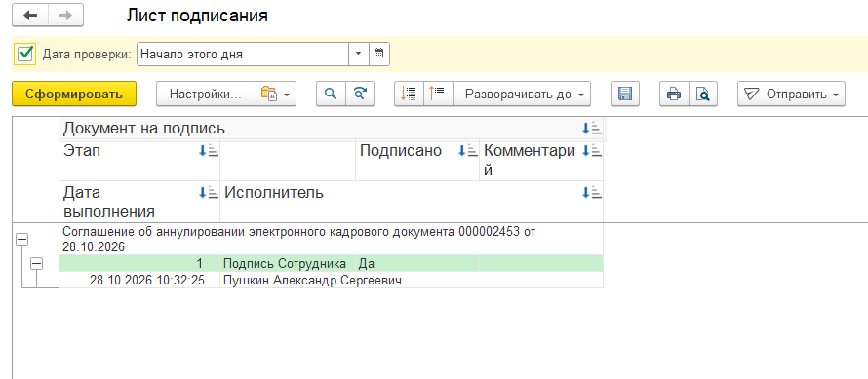Viewport: 868px width, 379px height.
Task: Click the Сформировать button
Action: [74, 95]
